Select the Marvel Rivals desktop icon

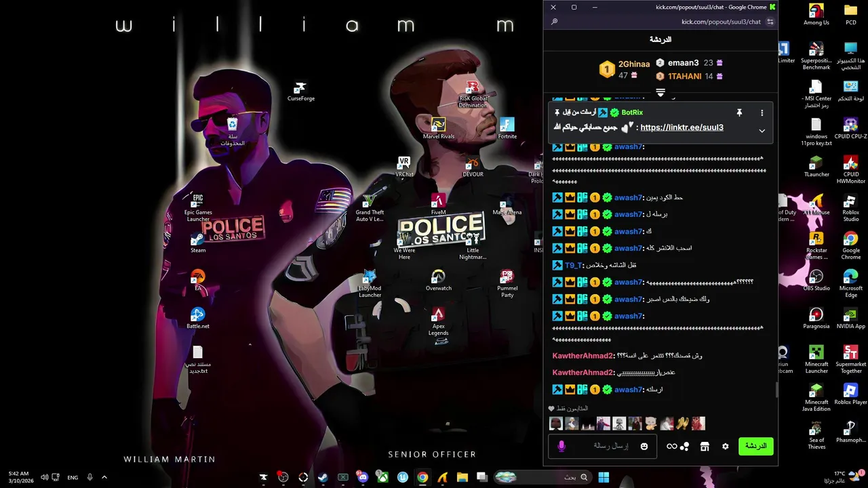(439, 129)
